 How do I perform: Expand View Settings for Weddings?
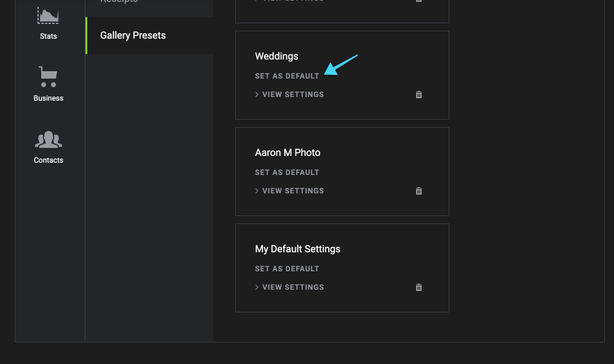coord(289,95)
